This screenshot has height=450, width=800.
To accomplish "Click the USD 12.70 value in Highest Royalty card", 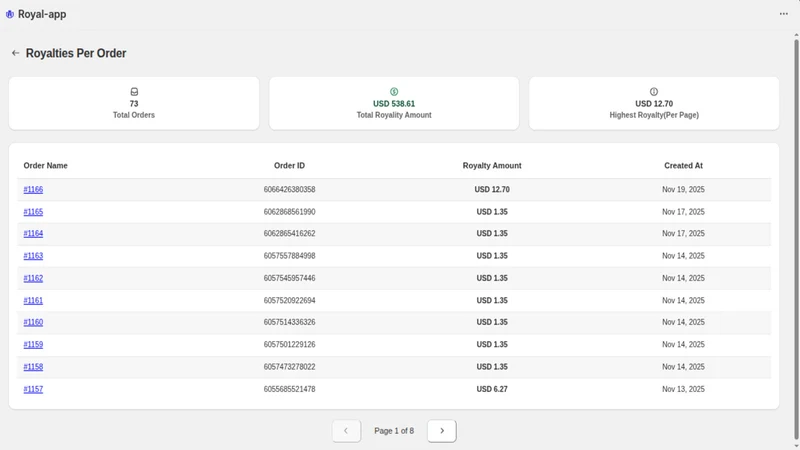I will [x=654, y=104].
